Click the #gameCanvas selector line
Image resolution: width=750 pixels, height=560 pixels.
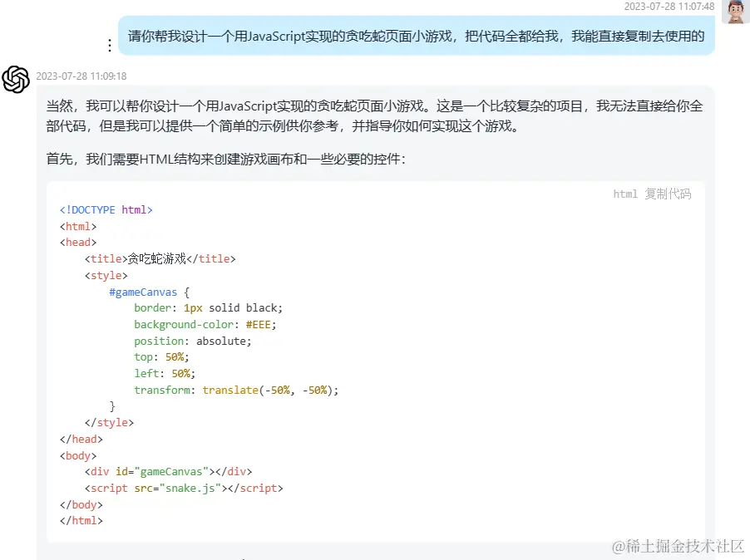[x=149, y=292]
